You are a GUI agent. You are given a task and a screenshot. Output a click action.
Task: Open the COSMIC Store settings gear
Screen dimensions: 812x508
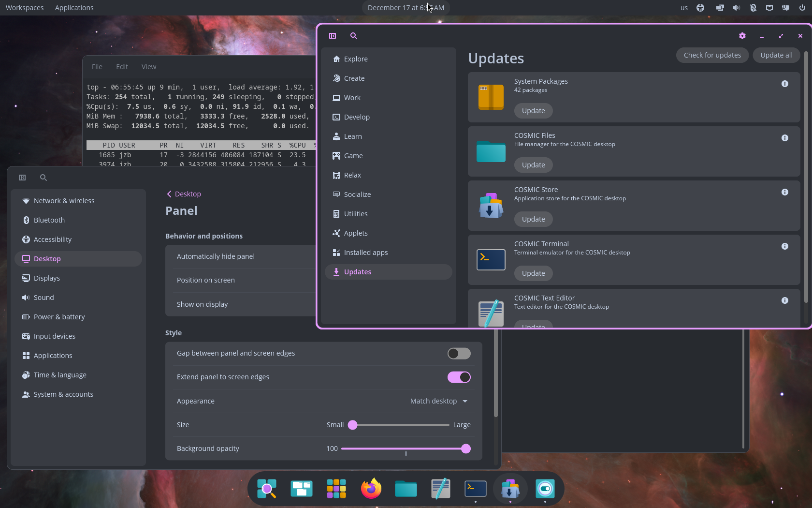coord(742,36)
